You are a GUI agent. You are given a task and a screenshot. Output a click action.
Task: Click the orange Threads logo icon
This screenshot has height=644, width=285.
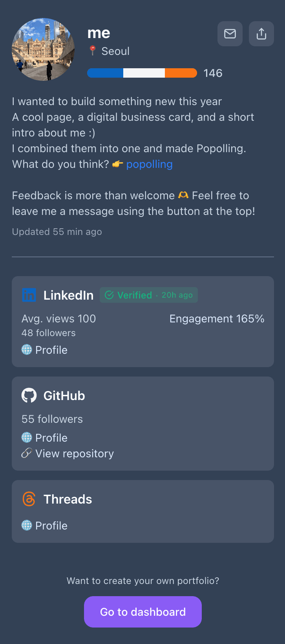point(29,499)
